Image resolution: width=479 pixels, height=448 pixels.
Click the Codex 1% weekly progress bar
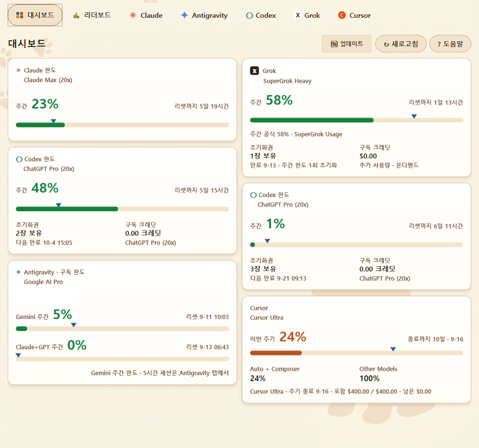coord(357,245)
